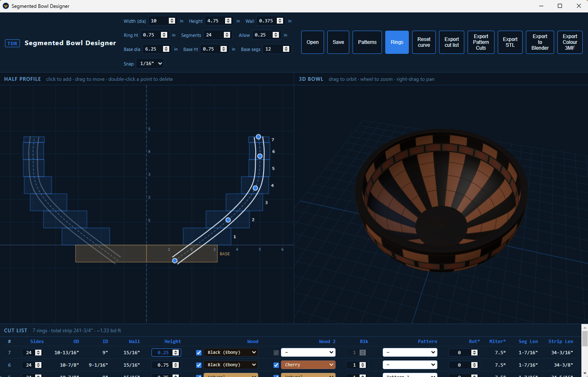Expand the ring 6 Cherry wood dropdown
The width and height of the screenshot is (588, 377).
(x=308, y=365)
